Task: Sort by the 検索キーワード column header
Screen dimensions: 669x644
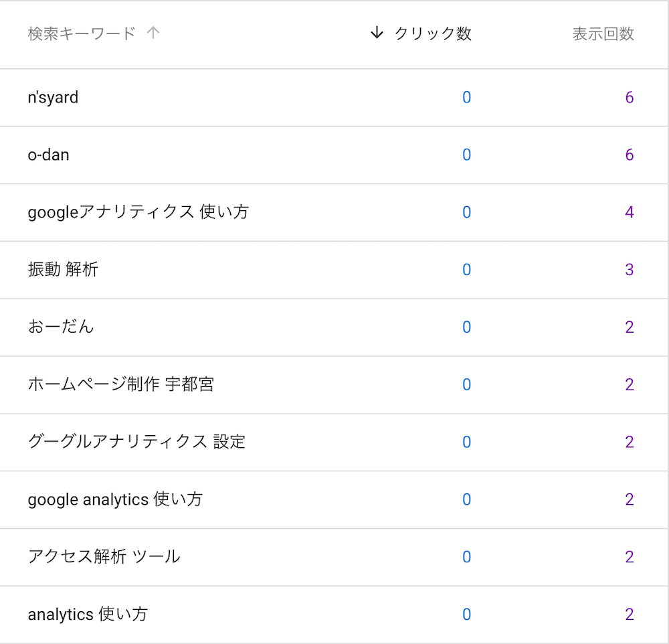Action: (x=82, y=33)
